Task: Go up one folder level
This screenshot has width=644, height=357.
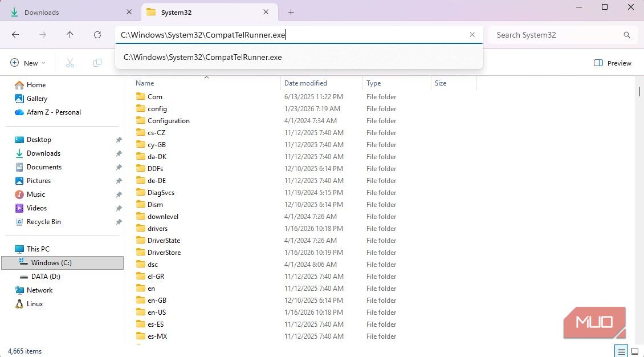Action: coord(70,35)
